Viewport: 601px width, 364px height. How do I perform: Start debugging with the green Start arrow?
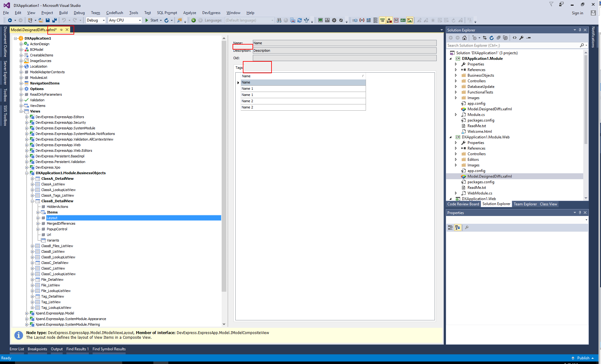pos(147,20)
